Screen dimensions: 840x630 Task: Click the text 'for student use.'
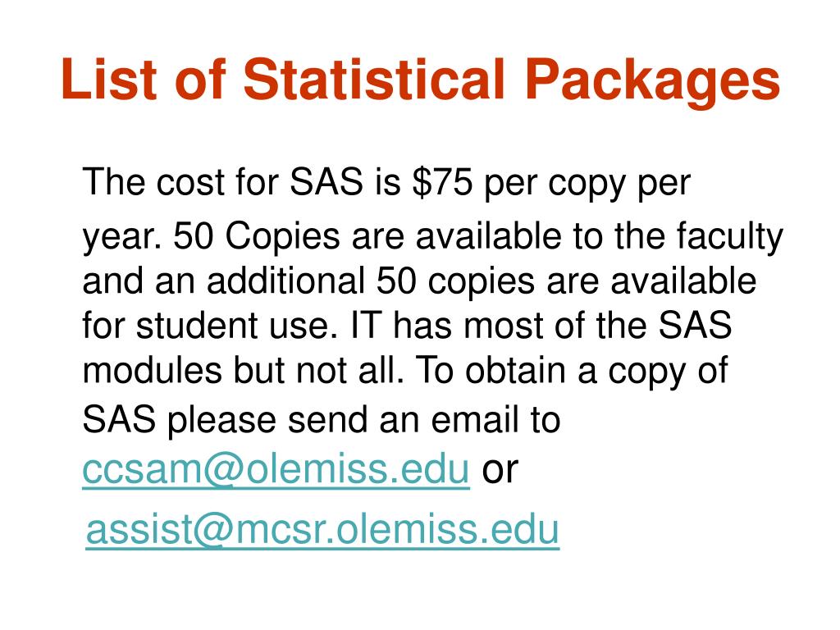(x=210, y=325)
